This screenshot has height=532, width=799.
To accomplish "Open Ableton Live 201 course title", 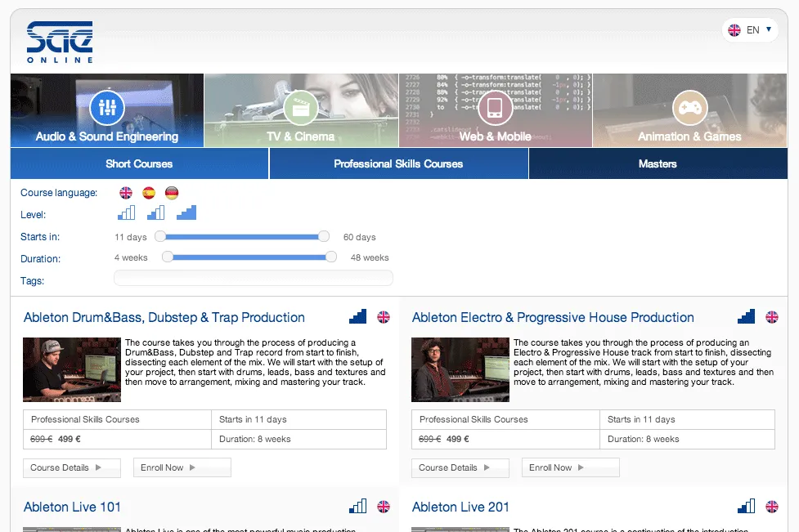I will (x=460, y=507).
